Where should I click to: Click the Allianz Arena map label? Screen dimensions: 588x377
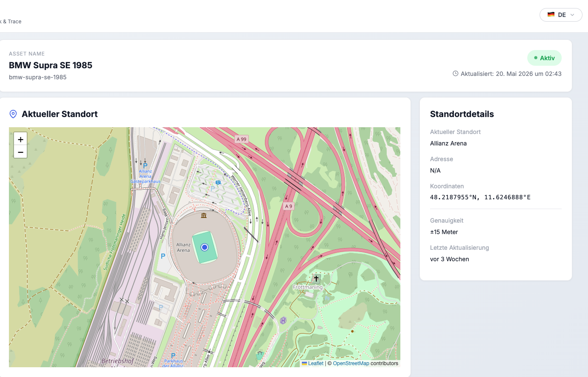(183, 247)
